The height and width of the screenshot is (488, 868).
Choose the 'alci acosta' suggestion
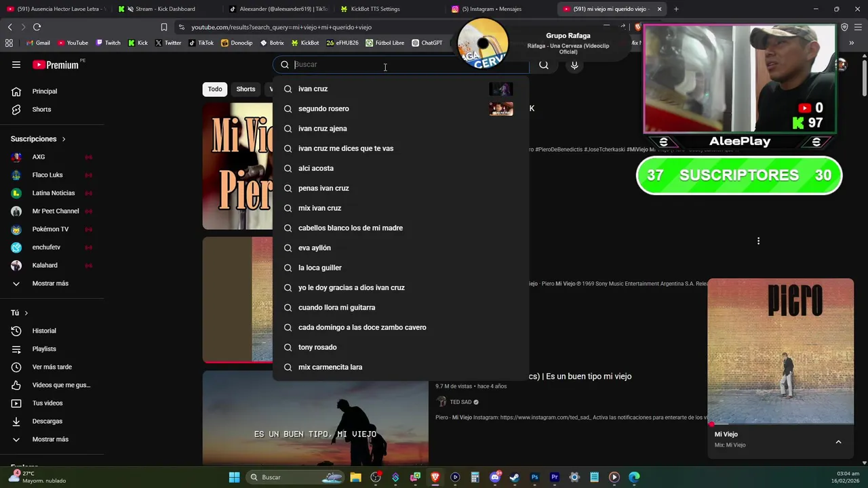pos(400,168)
